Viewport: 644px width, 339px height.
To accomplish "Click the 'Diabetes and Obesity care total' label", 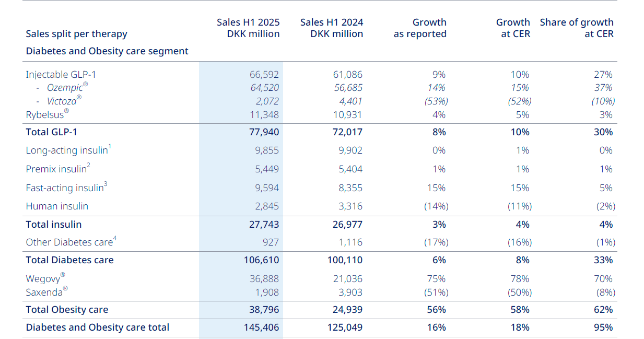I will point(98,328).
